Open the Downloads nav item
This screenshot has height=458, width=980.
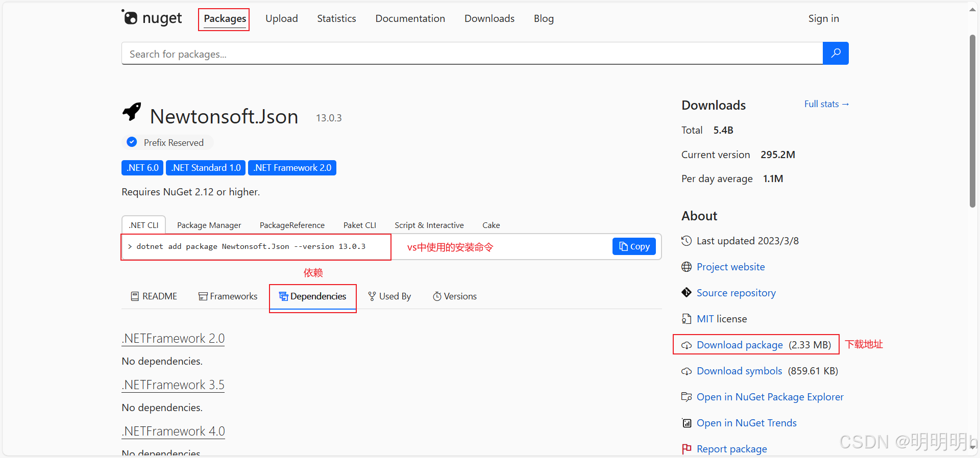pyautogui.click(x=489, y=18)
